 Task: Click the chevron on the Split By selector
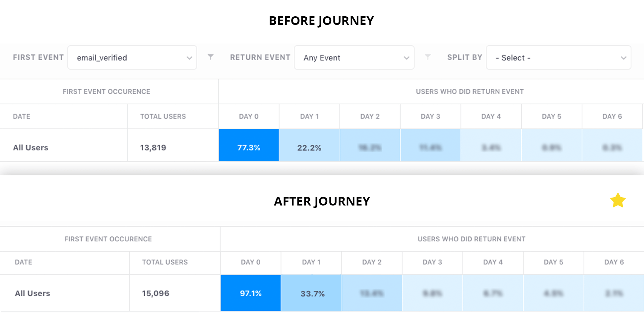pyautogui.click(x=623, y=57)
